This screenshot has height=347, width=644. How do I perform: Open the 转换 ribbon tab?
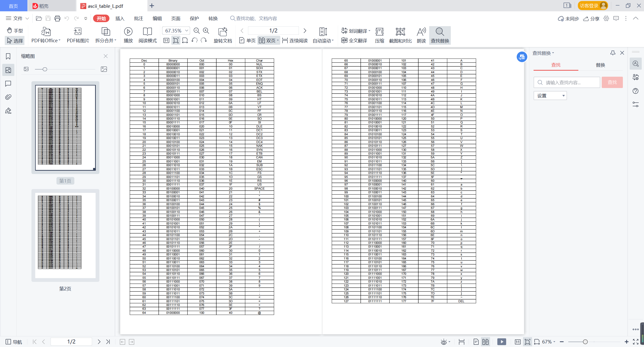point(213,18)
